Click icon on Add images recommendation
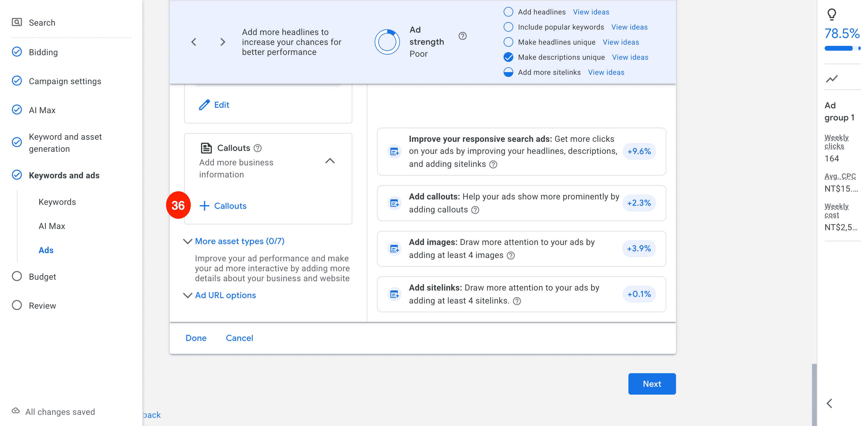868x426 pixels. 394,249
